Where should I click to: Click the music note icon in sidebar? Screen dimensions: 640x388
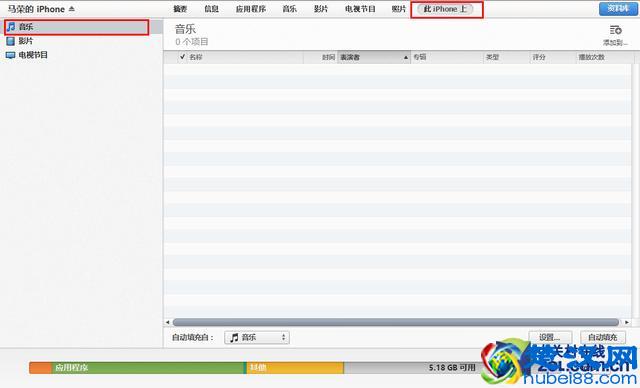coord(11,27)
